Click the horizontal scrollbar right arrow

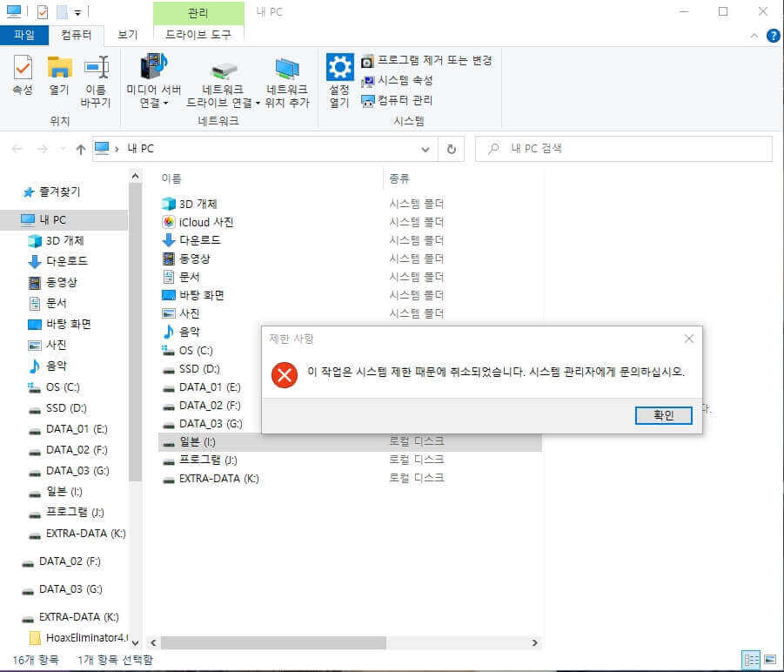click(534, 642)
